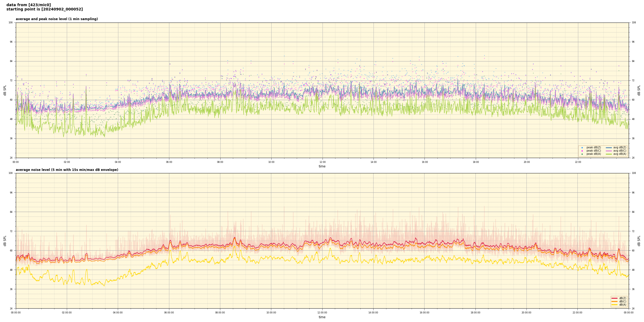Click the 108 tick on upper chart's left axis

click(x=10, y=23)
